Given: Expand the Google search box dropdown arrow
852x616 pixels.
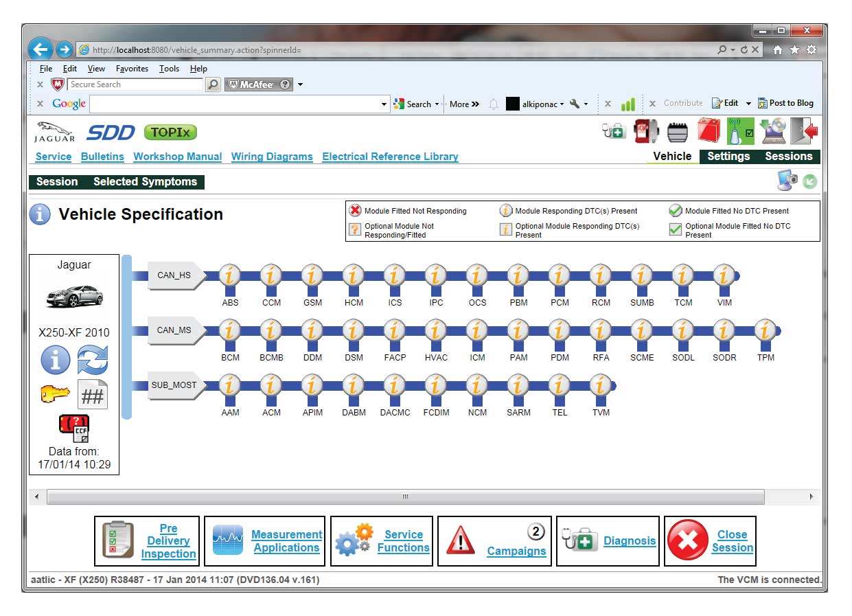Looking at the screenshot, I should [x=384, y=104].
